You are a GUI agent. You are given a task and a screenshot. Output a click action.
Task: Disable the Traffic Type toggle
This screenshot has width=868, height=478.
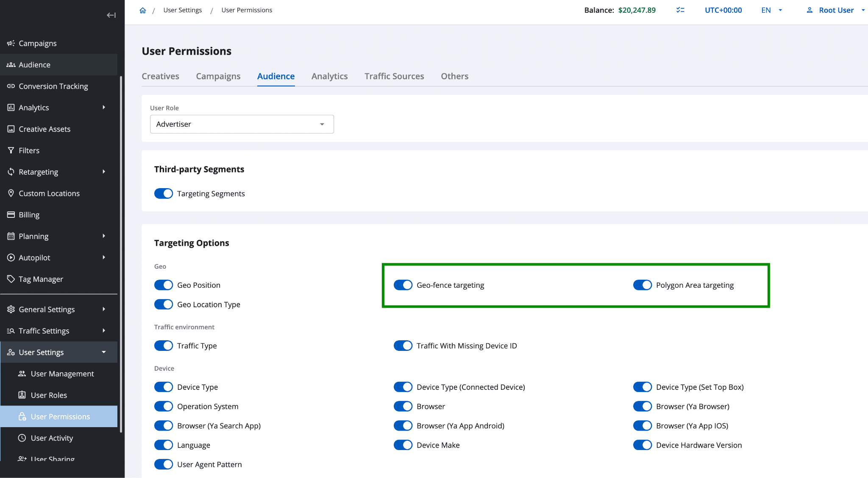click(164, 346)
